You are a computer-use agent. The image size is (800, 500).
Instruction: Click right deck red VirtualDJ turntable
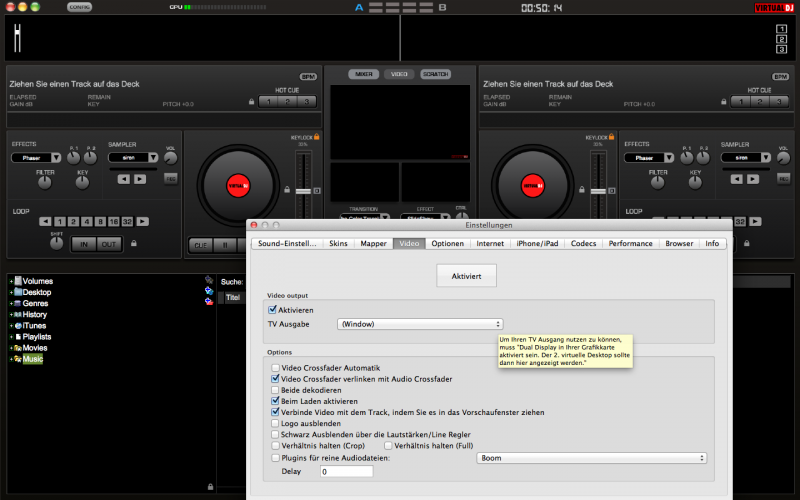533,186
